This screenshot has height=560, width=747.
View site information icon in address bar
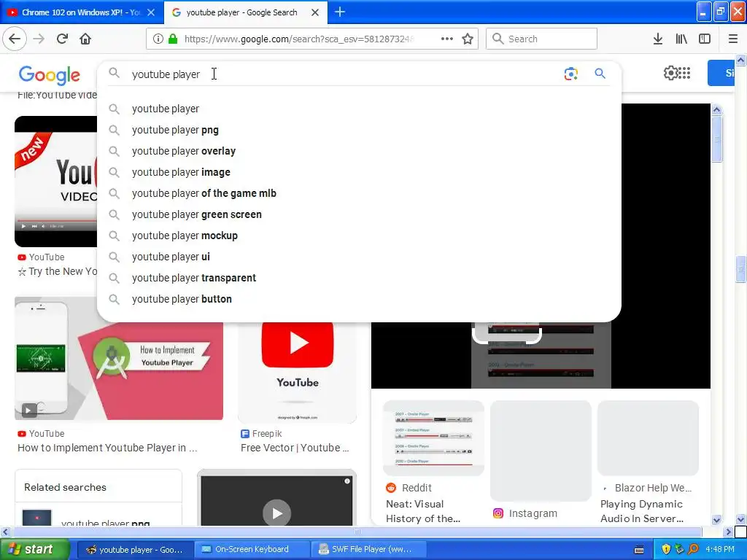pyautogui.click(x=158, y=39)
